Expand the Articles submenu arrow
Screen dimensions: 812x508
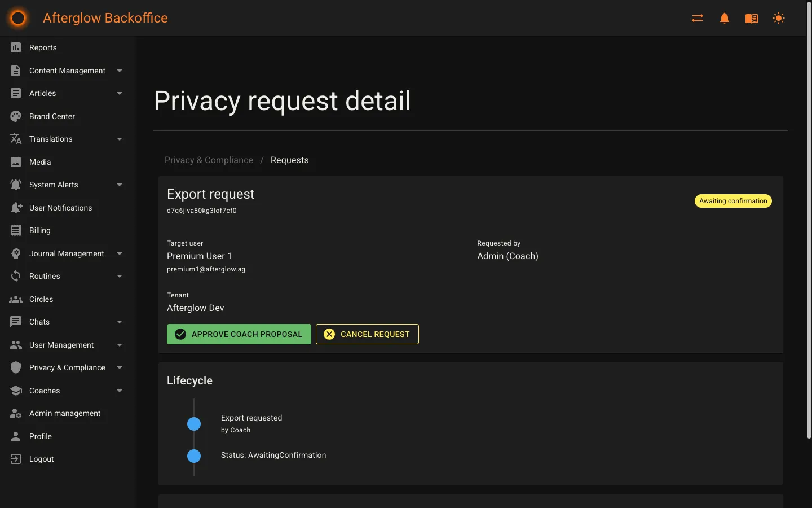pyautogui.click(x=120, y=93)
